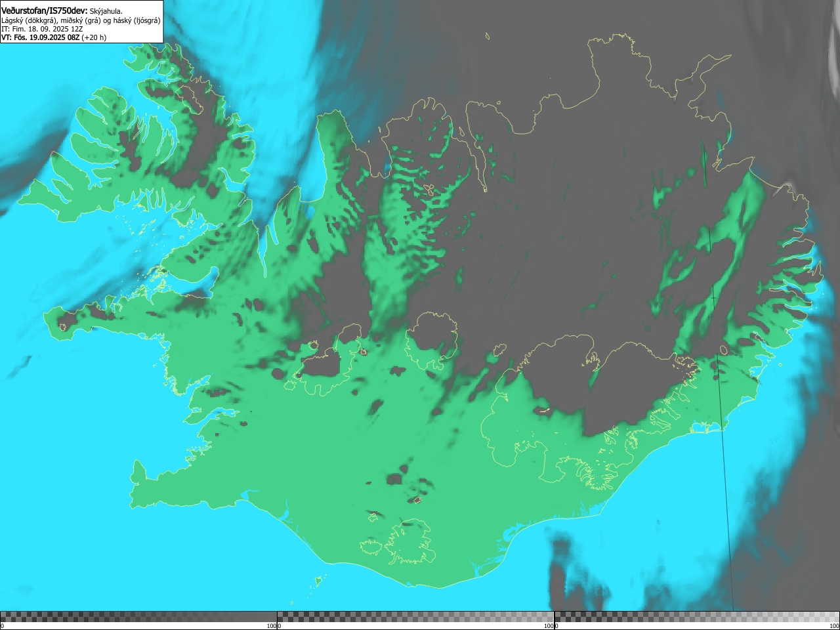The height and width of the screenshot is (630, 840).
Task: Click the valid time 'VT: Fös. 19.09.2025 08Z (+20 h)'
Action: 54,37
